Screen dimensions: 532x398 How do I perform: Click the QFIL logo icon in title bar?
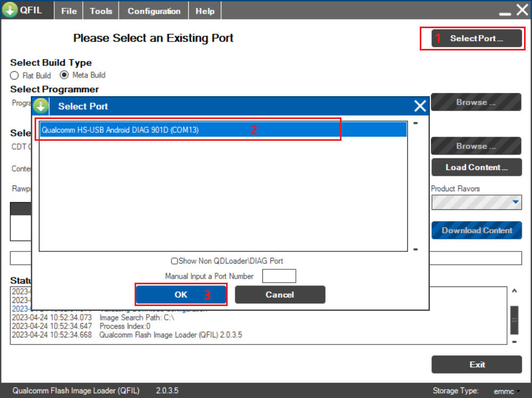pyautogui.click(x=10, y=10)
